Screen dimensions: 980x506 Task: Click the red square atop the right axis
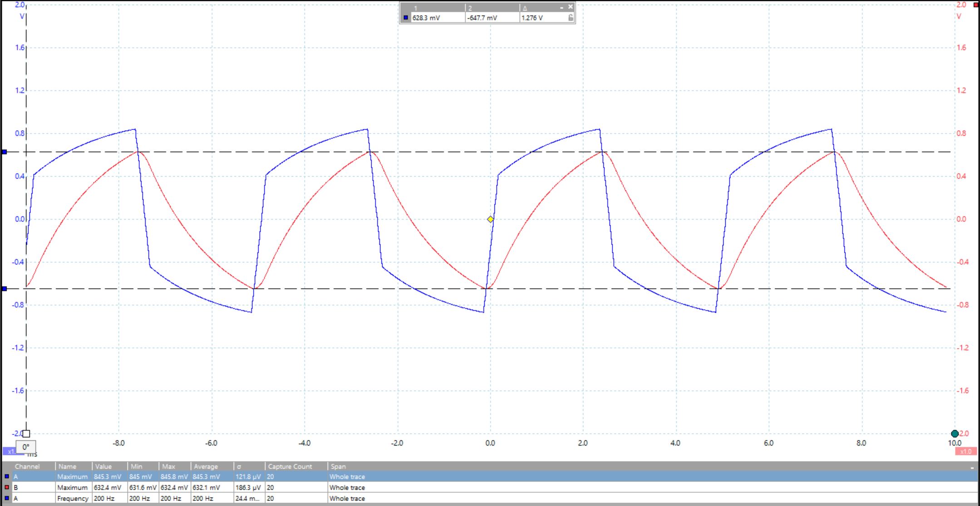tap(976, 5)
